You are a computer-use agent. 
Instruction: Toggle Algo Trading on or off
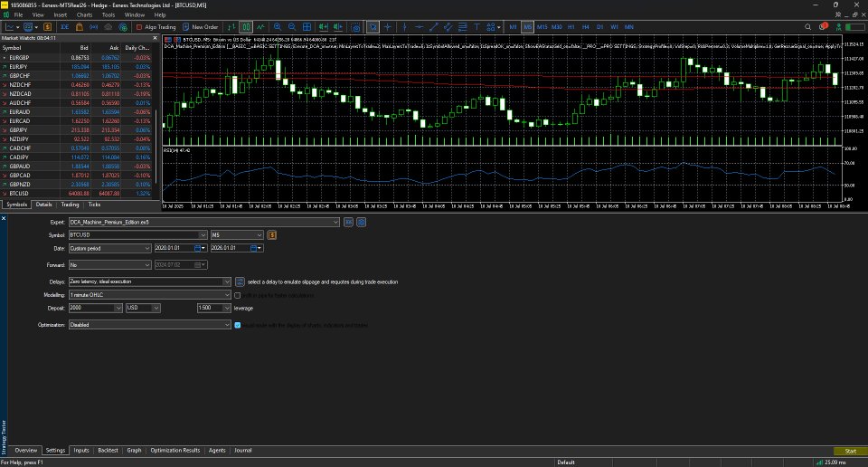pyautogui.click(x=156, y=26)
